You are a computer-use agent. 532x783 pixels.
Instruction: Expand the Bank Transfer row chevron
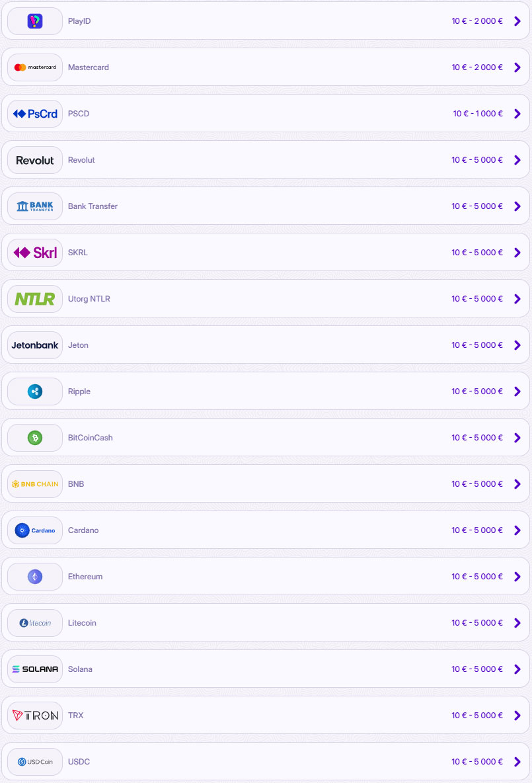pos(517,206)
